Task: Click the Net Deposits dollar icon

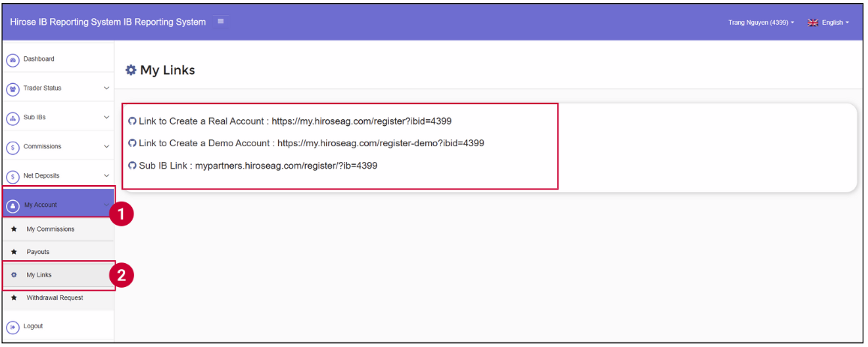Action: pyautogui.click(x=13, y=177)
